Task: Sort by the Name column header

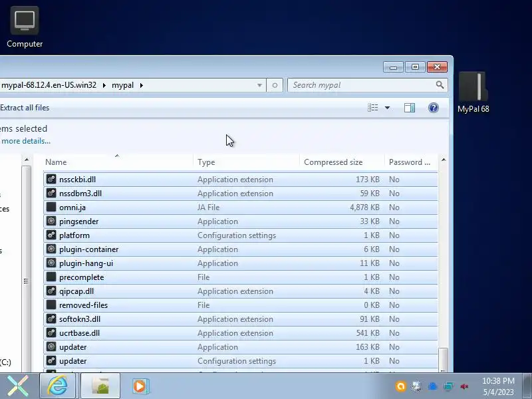Action: coord(118,162)
